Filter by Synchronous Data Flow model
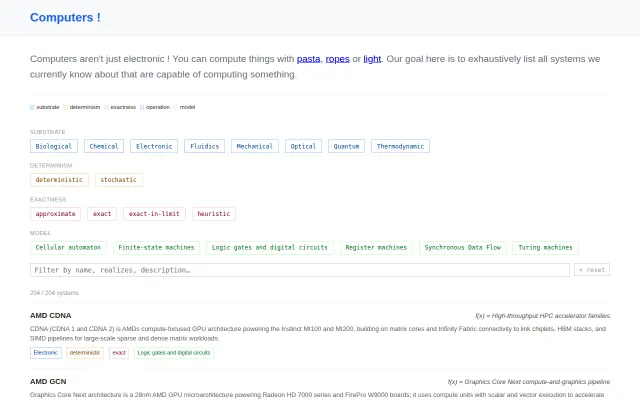 (x=463, y=248)
